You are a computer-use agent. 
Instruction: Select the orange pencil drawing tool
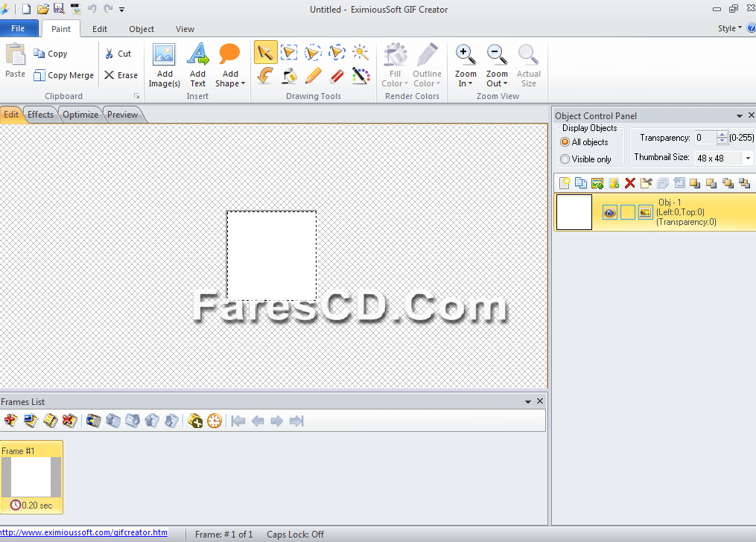[x=312, y=76]
